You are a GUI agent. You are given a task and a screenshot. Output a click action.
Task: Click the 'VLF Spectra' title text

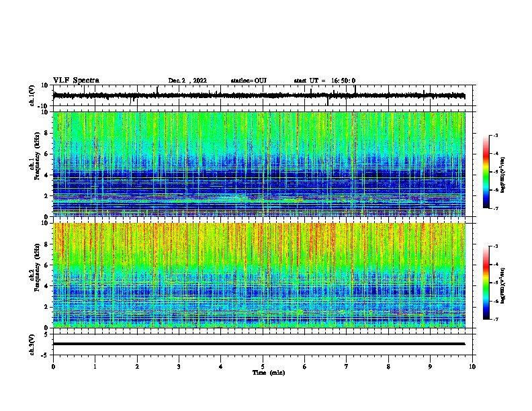pos(76,81)
